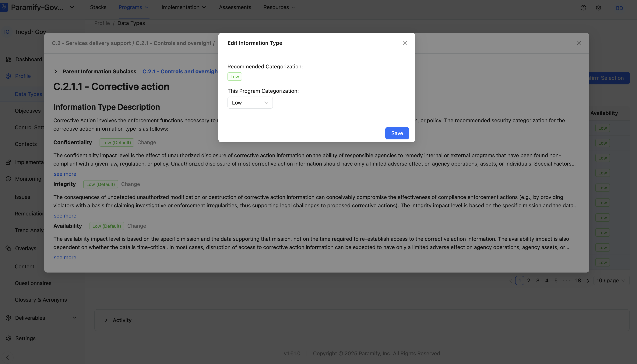Click see more under Confidentiality text
This screenshot has height=364, width=637.
(65, 174)
